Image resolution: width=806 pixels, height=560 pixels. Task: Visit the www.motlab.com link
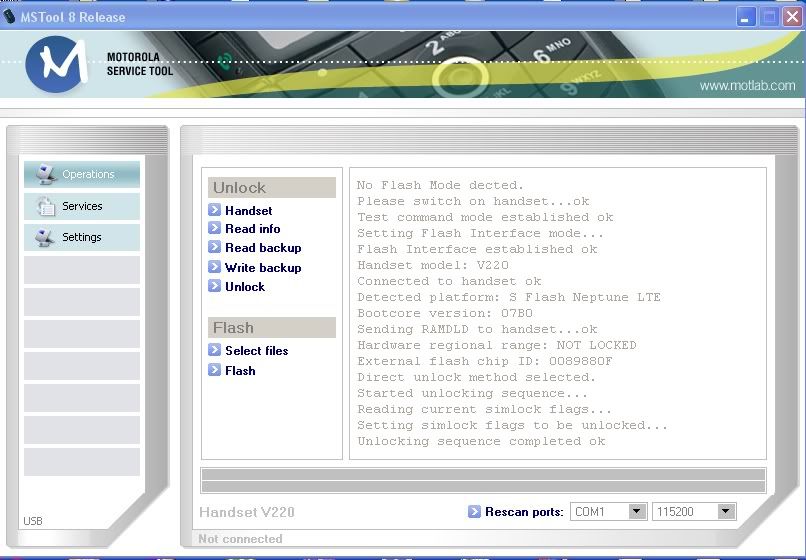pyautogui.click(x=746, y=86)
